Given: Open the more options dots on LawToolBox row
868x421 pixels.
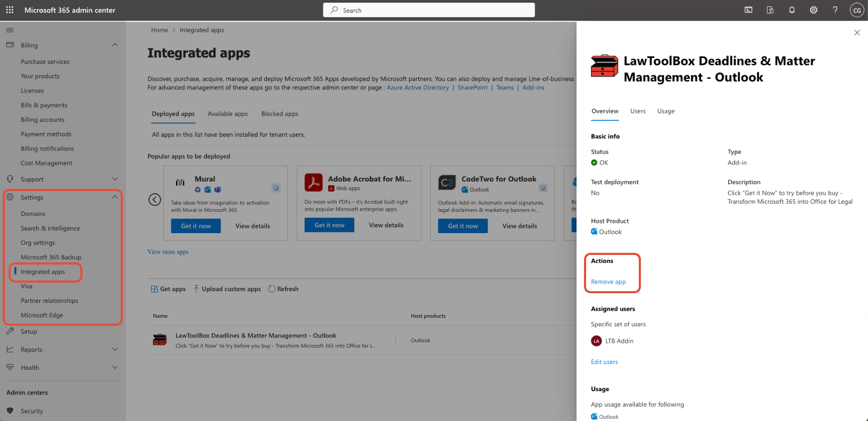Looking at the screenshot, I should pyautogui.click(x=395, y=340).
